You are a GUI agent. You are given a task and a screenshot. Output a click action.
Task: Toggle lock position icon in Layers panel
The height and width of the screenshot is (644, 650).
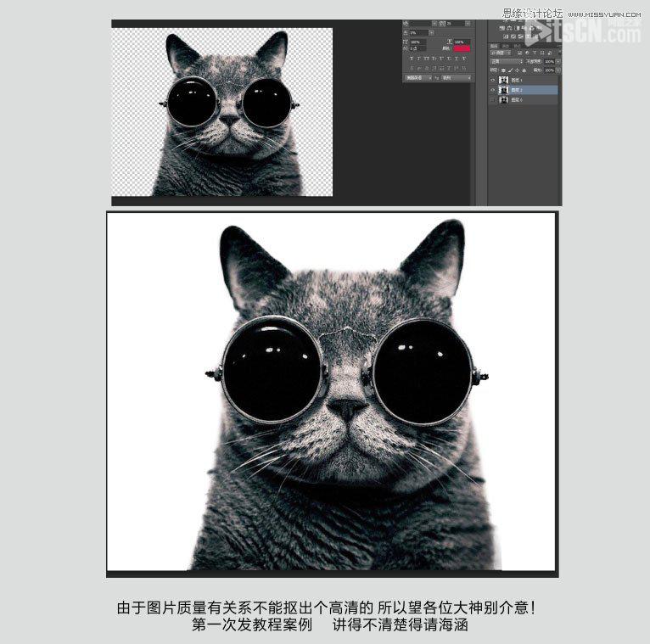518,70
